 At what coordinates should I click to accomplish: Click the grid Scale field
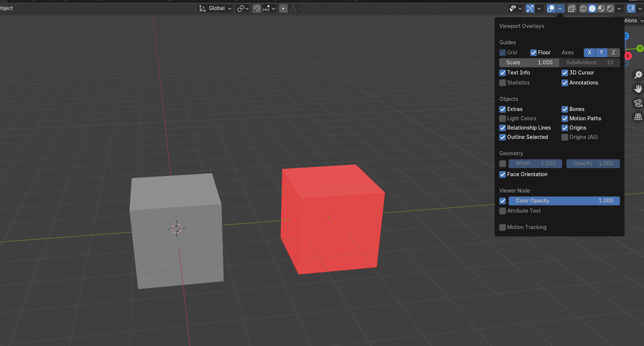(529, 63)
